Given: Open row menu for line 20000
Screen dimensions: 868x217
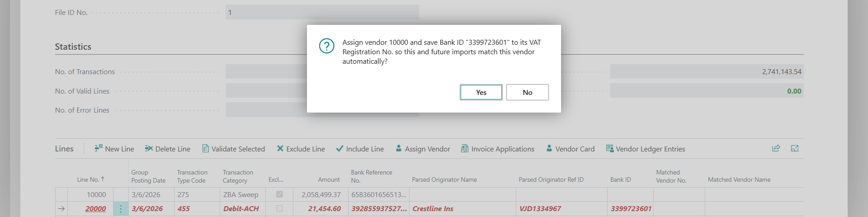Looking at the screenshot, I should 121,208.
